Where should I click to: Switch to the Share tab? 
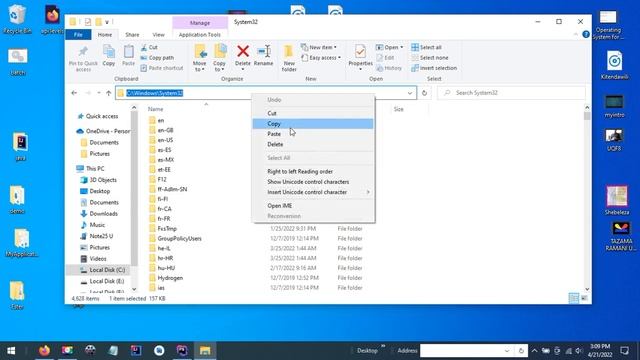point(132,35)
